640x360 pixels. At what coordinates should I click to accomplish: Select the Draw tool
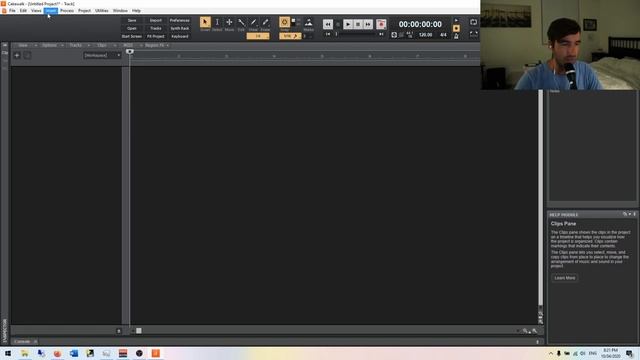point(253,22)
